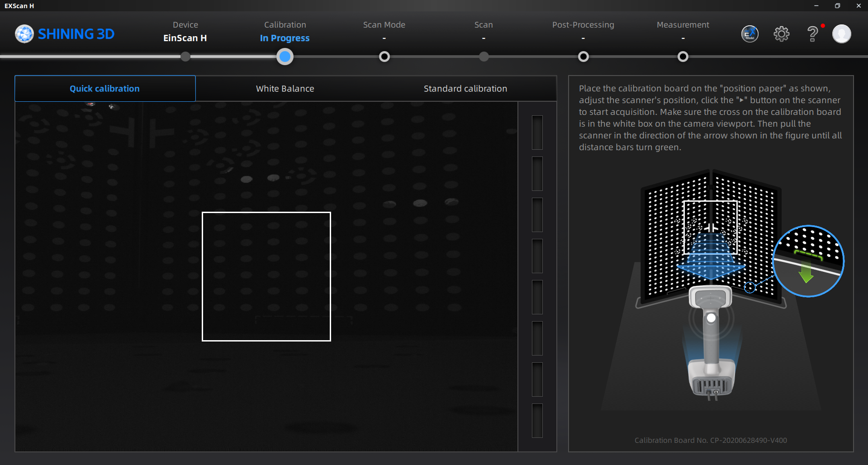Click the SHINING 3D logo
868x465 pixels.
65,34
